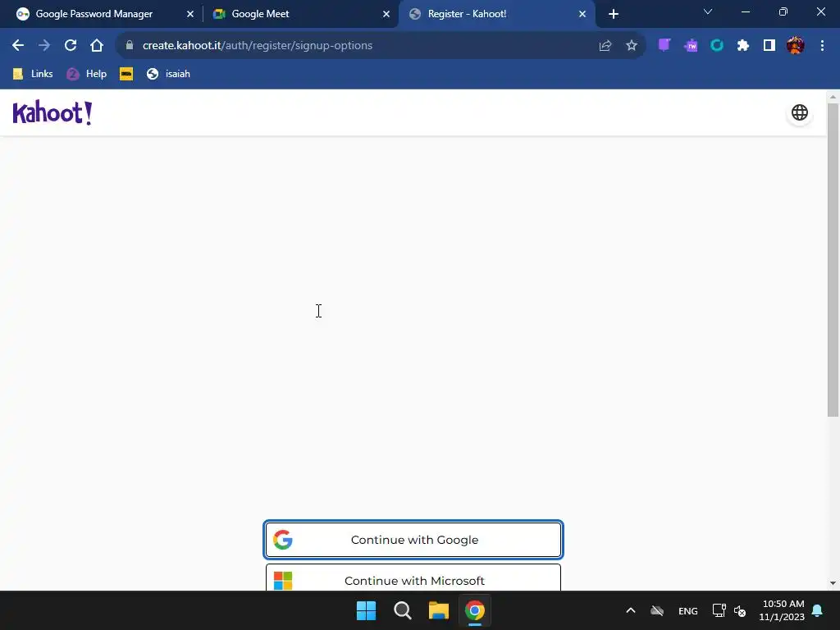Open the browser home page icon
This screenshot has width=840, height=630.
point(97,46)
